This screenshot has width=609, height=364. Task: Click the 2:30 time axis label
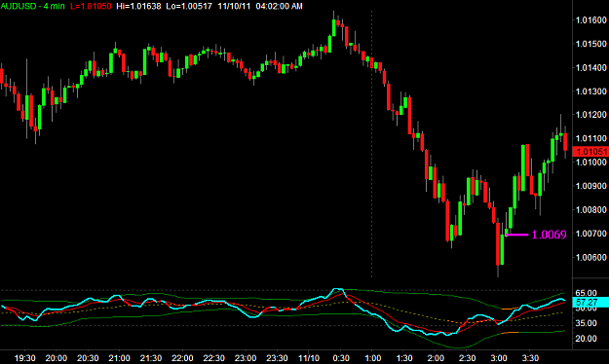468,358
